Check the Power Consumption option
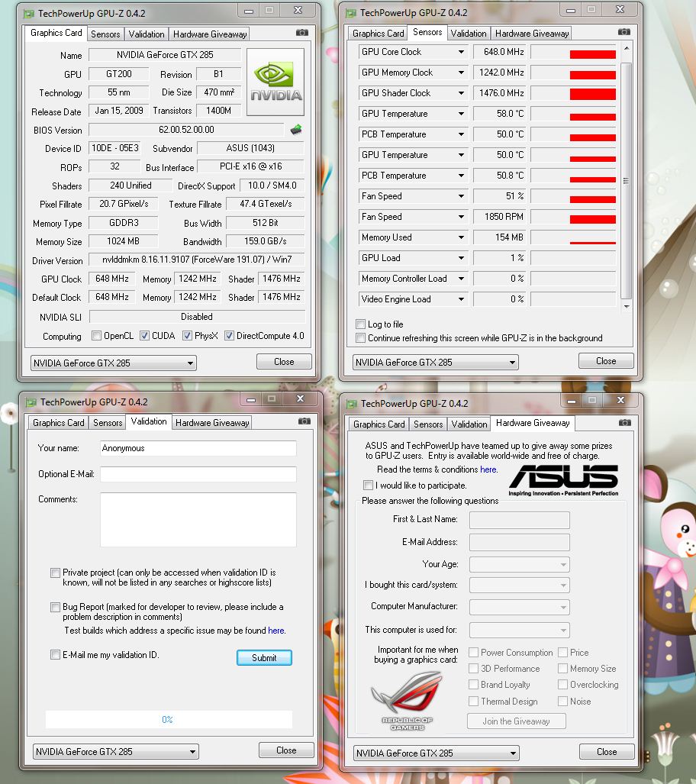 473,652
